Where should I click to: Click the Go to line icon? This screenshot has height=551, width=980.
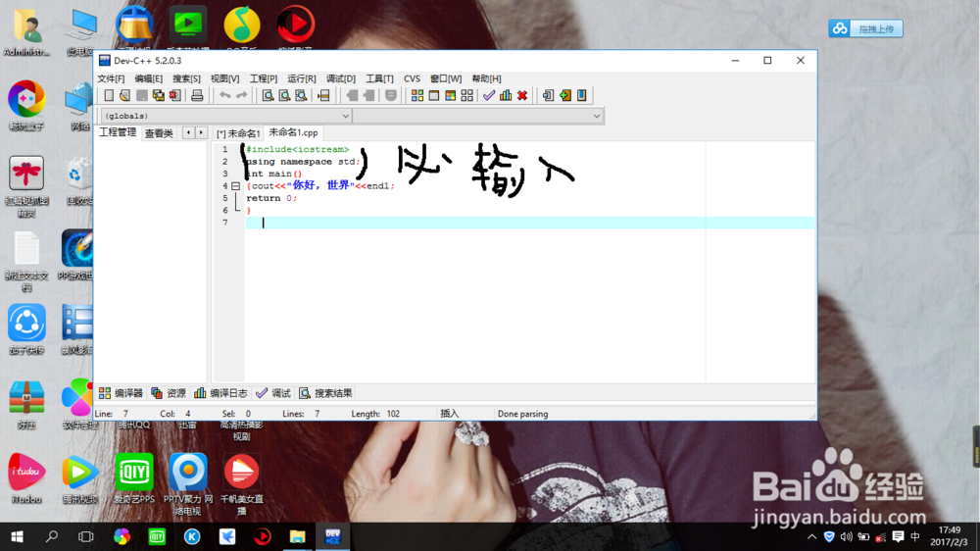pos(323,96)
